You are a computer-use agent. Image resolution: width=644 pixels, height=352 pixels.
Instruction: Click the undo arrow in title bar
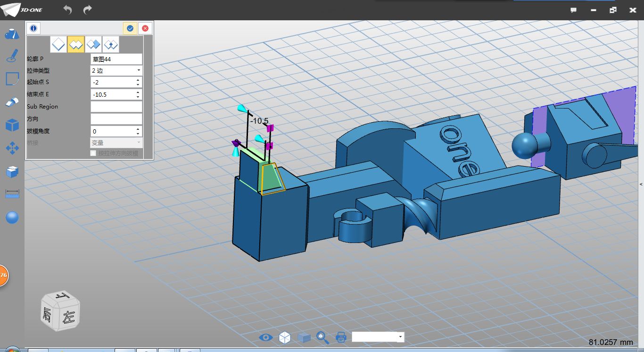coord(67,9)
